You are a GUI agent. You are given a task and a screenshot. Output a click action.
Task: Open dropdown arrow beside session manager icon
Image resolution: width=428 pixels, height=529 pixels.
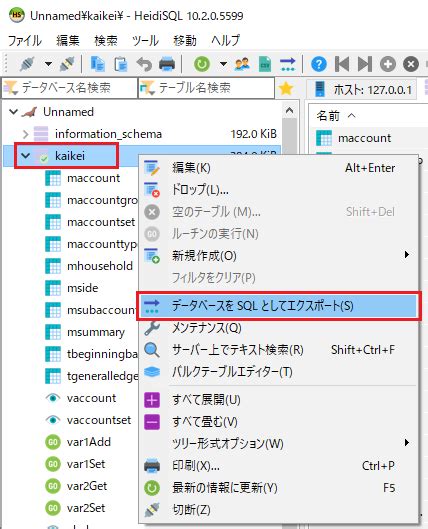click(48, 64)
